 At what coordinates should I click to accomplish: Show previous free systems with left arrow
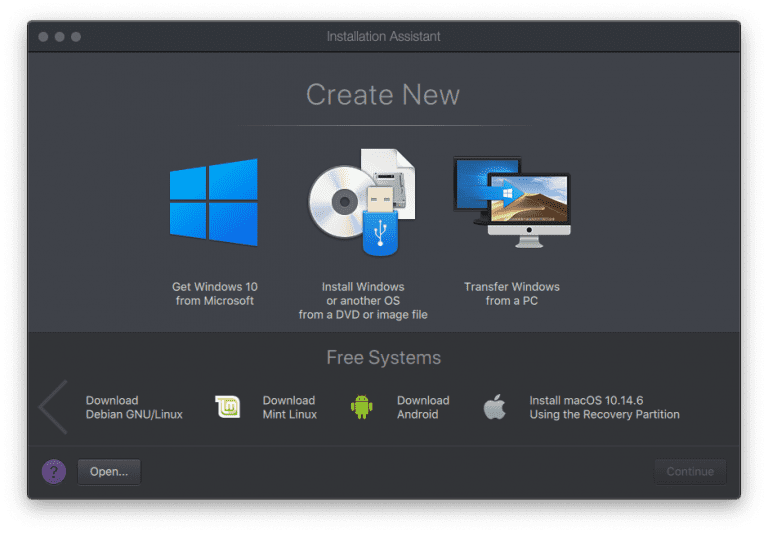point(53,407)
